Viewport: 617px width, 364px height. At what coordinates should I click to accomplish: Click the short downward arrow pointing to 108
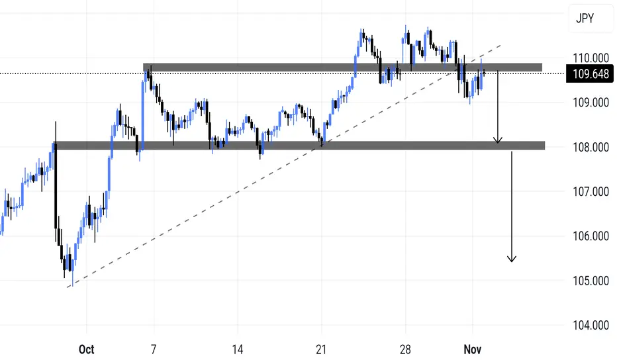(x=498, y=107)
